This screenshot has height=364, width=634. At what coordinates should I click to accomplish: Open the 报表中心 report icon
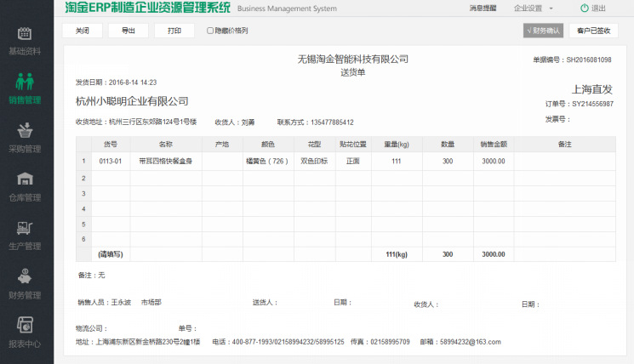25,325
